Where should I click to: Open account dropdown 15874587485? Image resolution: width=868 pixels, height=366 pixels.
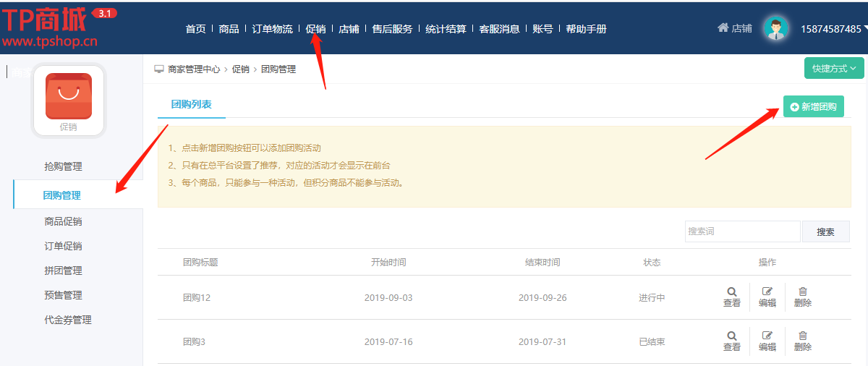(832, 29)
